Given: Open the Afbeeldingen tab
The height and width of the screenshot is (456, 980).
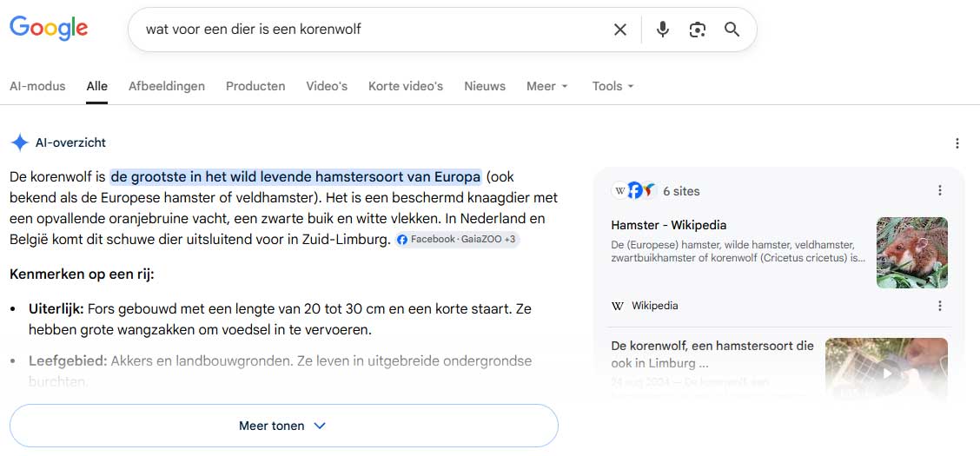Looking at the screenshot, I should click(167, 86).
